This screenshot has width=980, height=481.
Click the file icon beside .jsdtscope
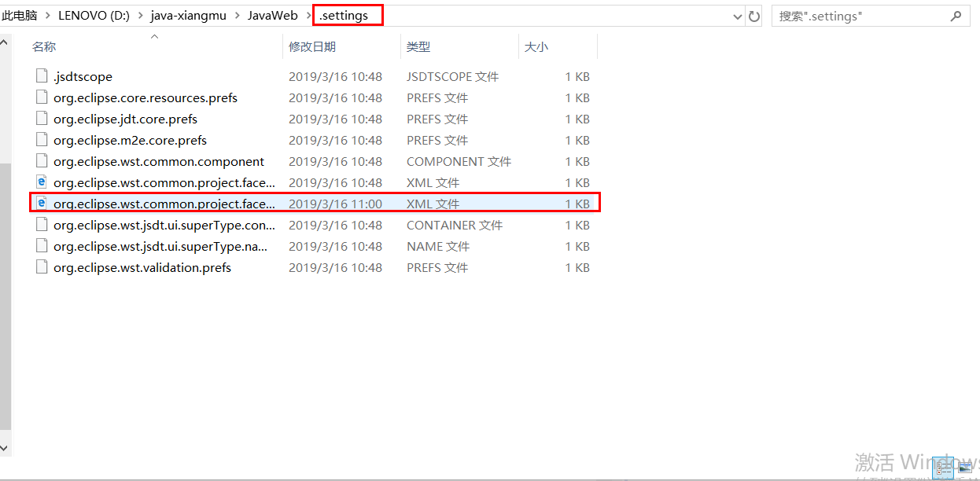pyautogui.click(x=41, y=75)
